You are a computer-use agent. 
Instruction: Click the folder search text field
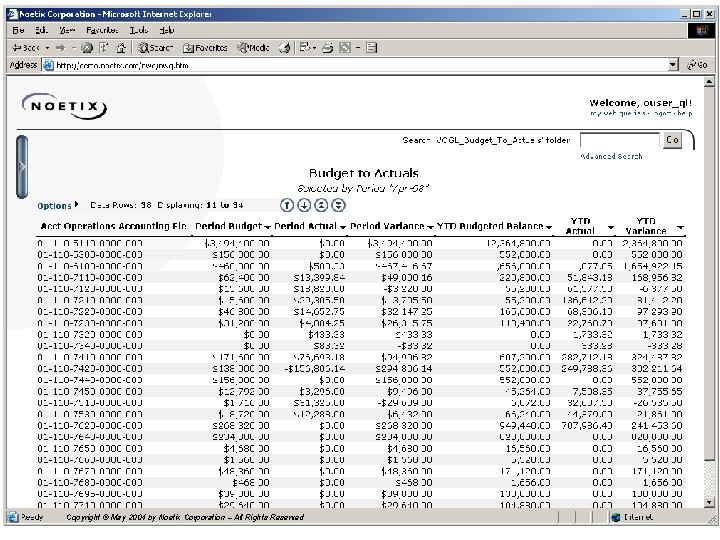click(619, 140)
